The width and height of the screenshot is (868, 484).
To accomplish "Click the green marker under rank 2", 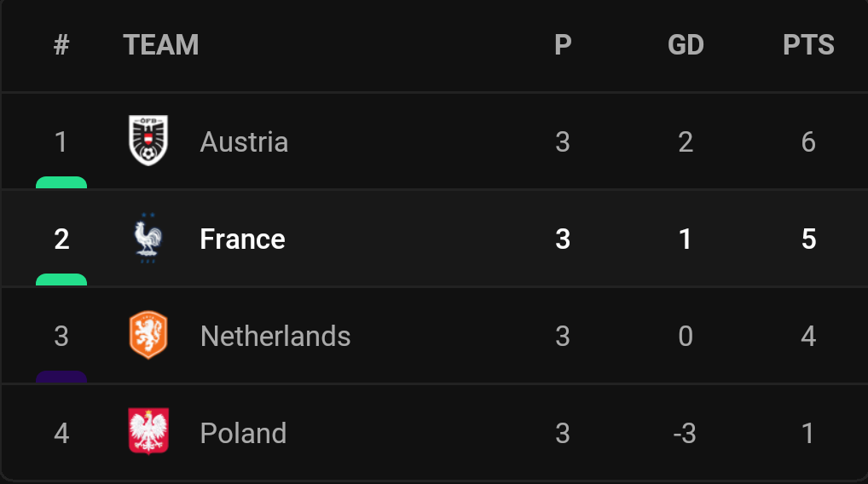I will (x=61, y=279).
